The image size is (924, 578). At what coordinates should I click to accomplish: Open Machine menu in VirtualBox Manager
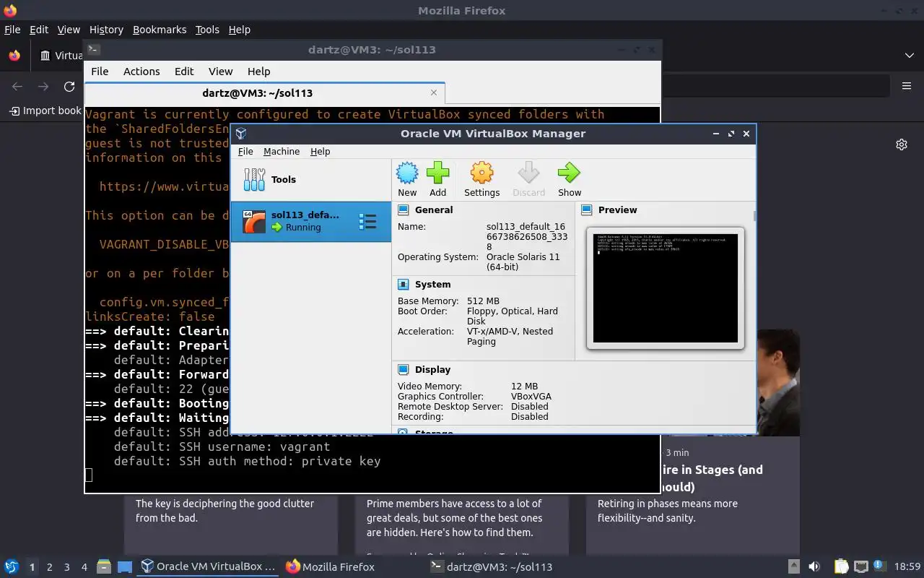(282, 152)
